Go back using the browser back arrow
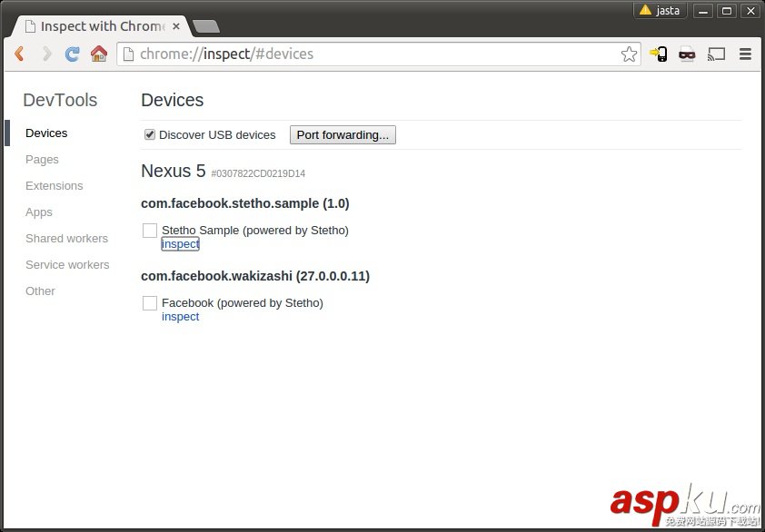This screenshot has width=765, height=532. click(19, 54)
